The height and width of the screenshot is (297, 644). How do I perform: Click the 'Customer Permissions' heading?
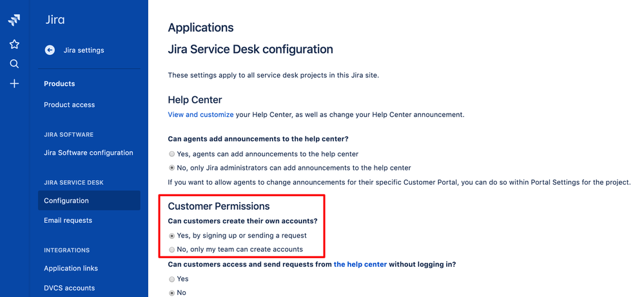tap(219, 206)
